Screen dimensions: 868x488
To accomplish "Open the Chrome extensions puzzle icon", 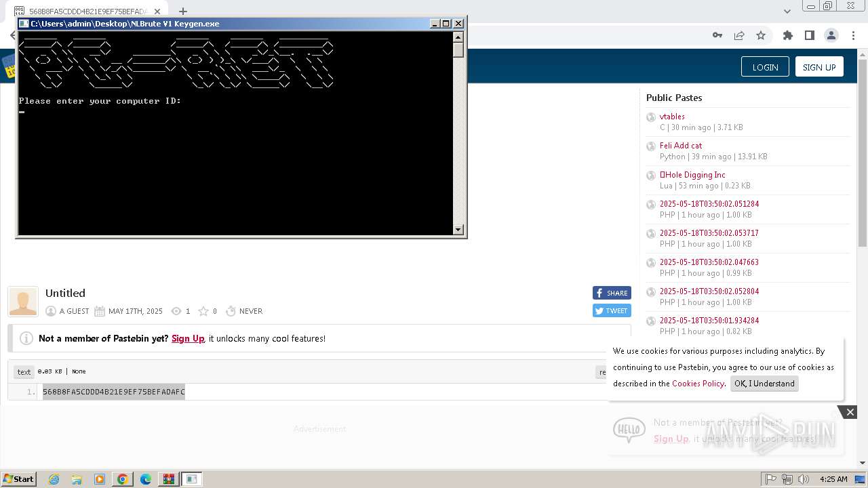I will coord(787,36).
